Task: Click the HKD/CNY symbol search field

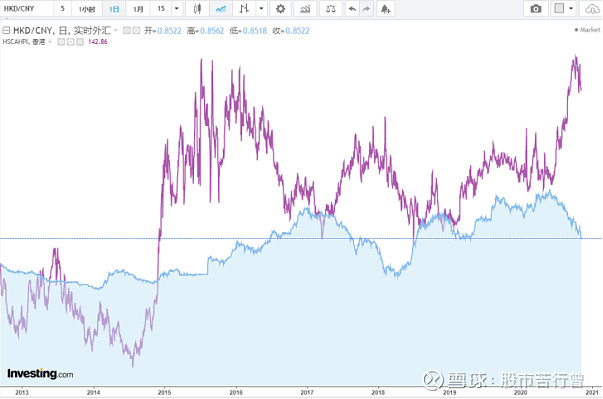Action: click(x=27, y=8)
